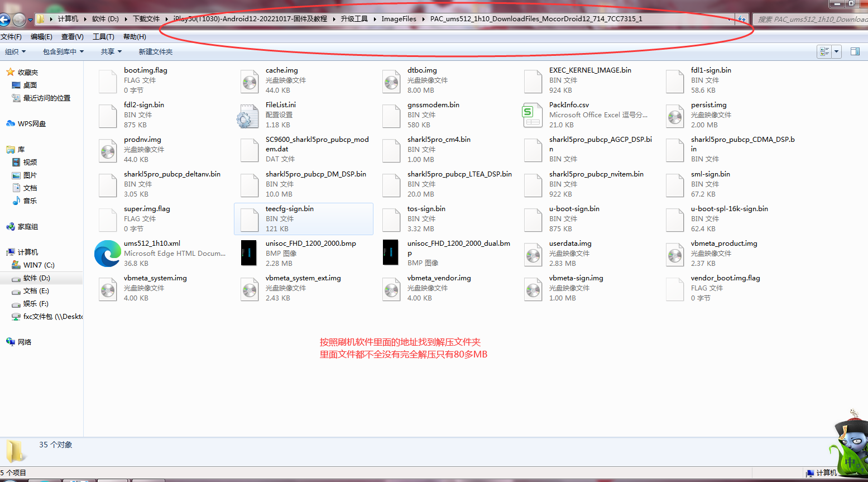Select WPS网盘 in the navigation pane
This screenshot has width=868, height=482.
(31, 123)
